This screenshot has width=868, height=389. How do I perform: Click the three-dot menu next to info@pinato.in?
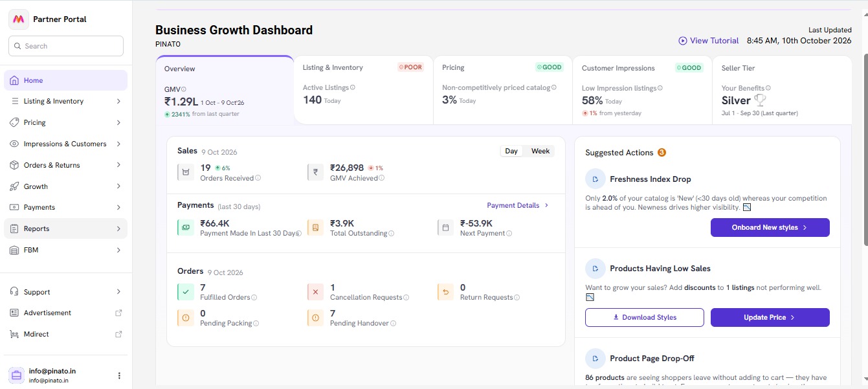tap(119, 375)
